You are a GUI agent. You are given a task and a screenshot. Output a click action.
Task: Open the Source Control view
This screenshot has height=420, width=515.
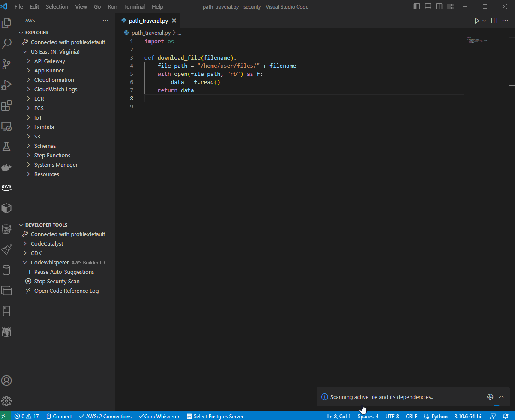pos(6,64)
